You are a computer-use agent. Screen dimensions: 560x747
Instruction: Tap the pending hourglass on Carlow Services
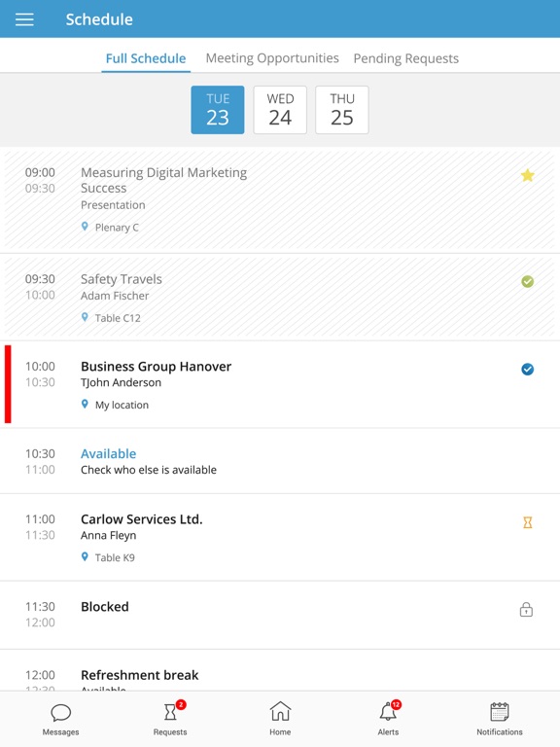pyautogui.click(x=527, y=522)
